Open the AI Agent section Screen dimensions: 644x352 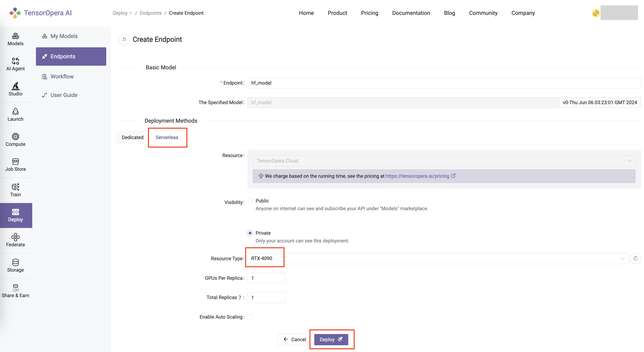15,64
